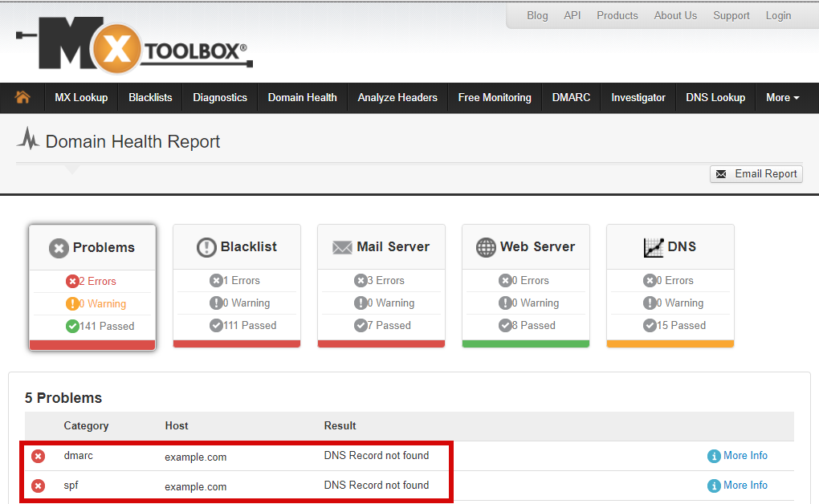Click the chart icon on DNS card
The height and width of the screenshot is (504, 819).
pyautogui.click(x=654, y=247)
